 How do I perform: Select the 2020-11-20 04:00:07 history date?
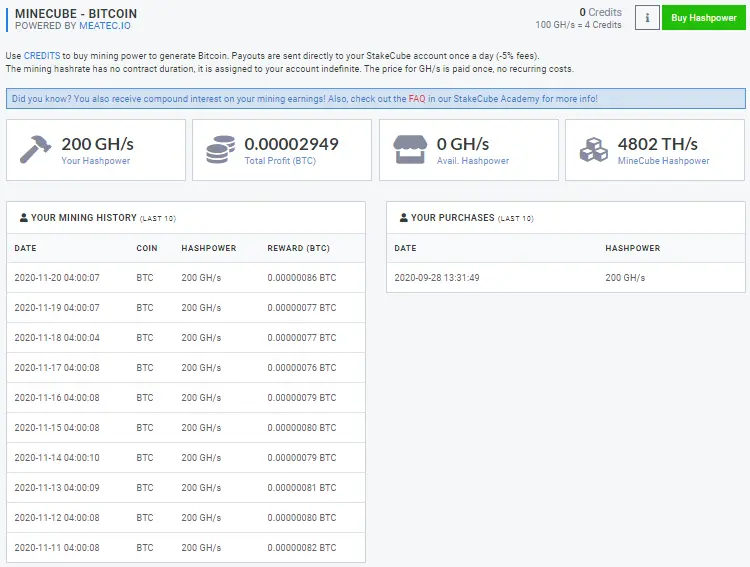tap(57, 278)
